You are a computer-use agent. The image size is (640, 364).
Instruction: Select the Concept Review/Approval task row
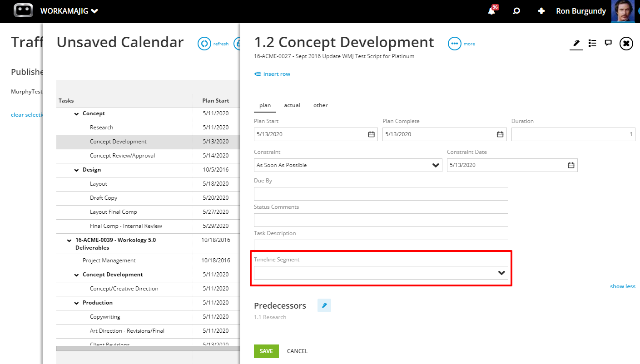[x=148, y=156]
